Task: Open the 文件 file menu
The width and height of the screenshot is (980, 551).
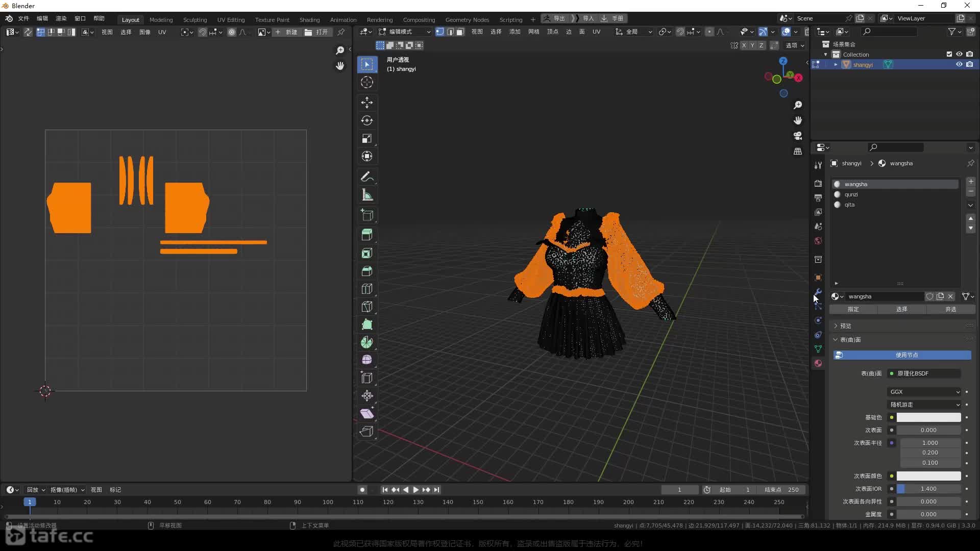Action: (x=23, y=18)
